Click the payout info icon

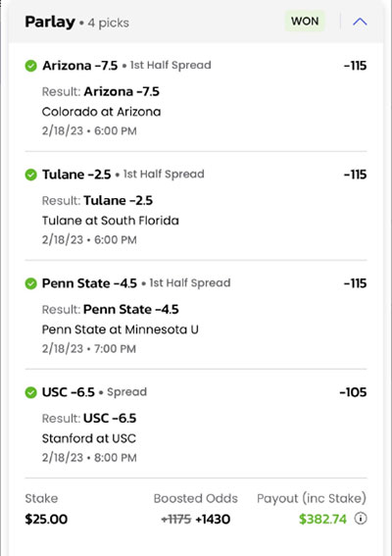(361, 519)
